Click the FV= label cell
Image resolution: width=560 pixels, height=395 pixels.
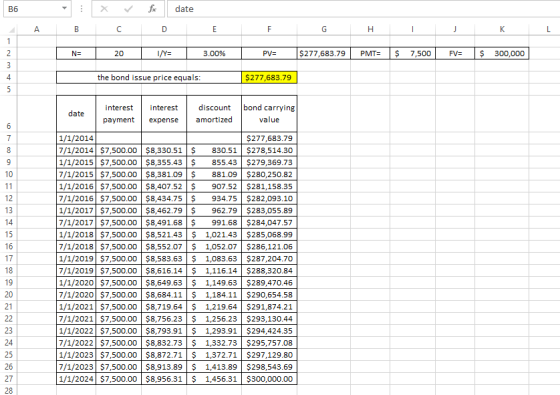pyautogui.click(x=455, y=54)
